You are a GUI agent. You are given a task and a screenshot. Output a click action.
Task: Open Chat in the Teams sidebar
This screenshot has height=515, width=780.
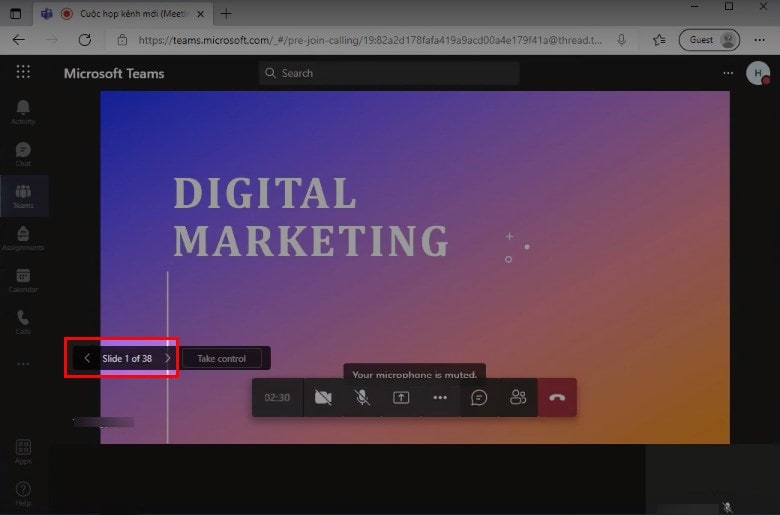[23, 154]
